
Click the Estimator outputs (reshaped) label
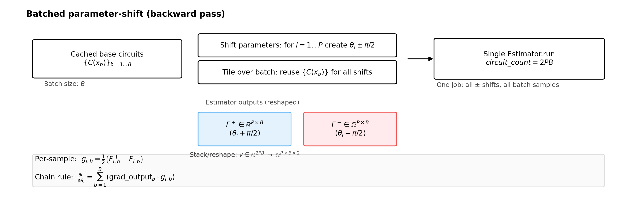pos(252,103)
